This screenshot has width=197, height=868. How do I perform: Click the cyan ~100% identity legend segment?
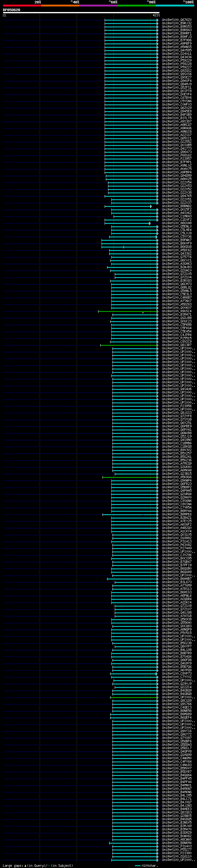point(175,6)
